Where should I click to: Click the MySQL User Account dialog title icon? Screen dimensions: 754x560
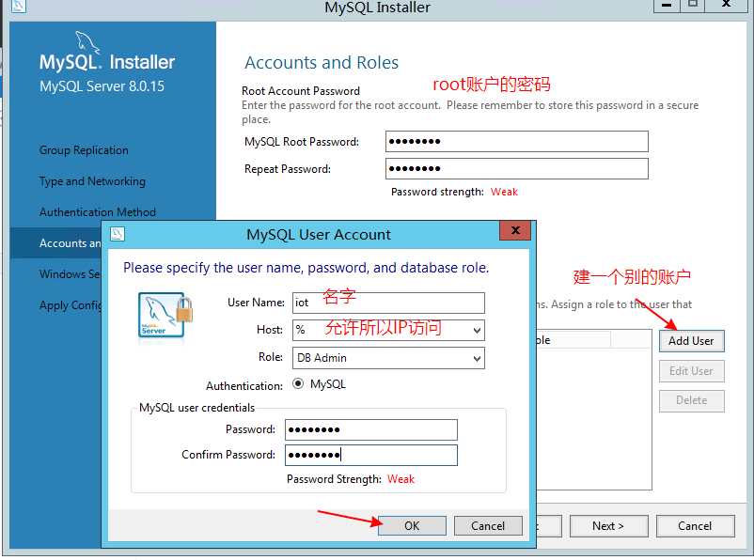[x=118, y=234]
